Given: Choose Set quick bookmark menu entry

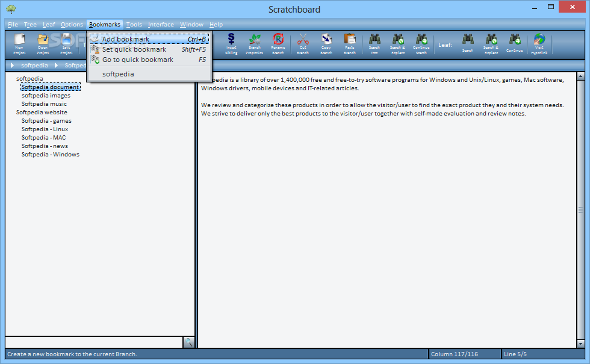Looking at the screenshot, I should click(x=149, y=49).
